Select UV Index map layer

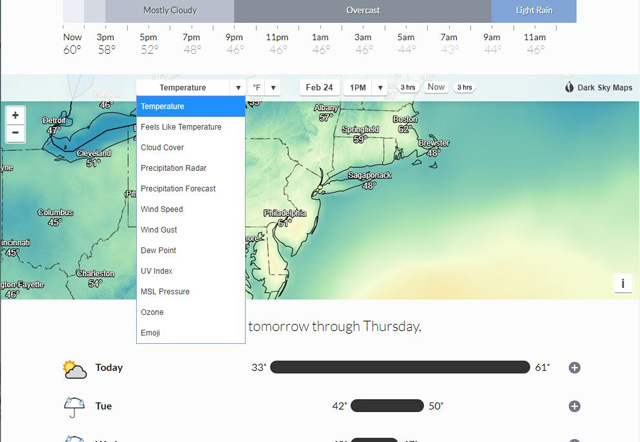pos(191,271)
